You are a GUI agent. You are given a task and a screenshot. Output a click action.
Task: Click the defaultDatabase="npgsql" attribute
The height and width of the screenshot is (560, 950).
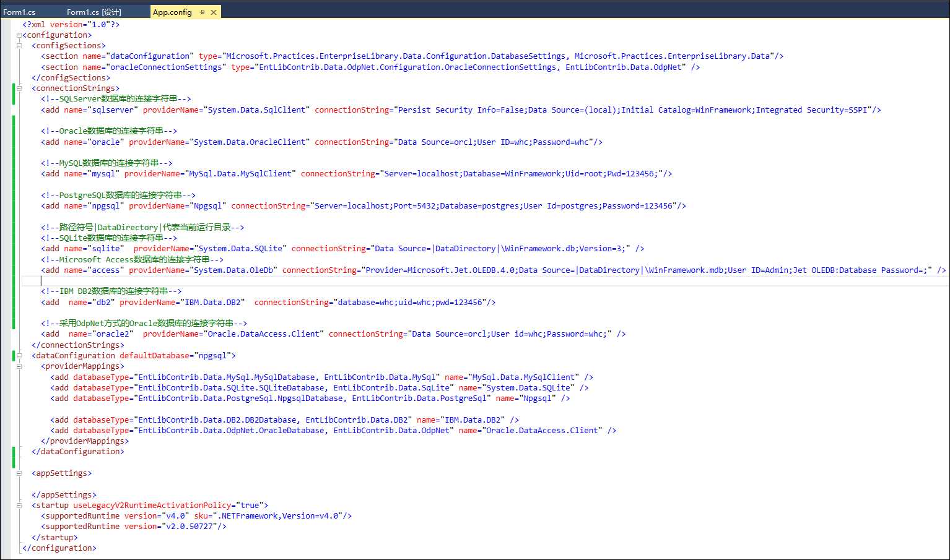[x=175, y=356]
